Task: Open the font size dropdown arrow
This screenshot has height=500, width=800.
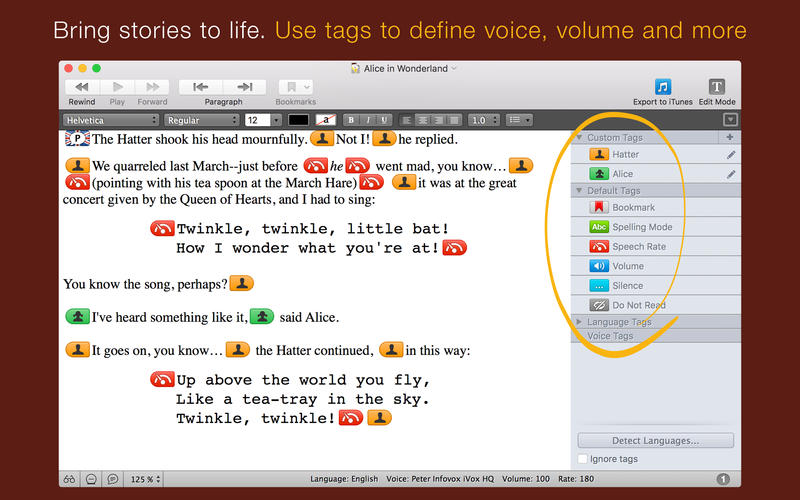Action: tap(276, 120)
